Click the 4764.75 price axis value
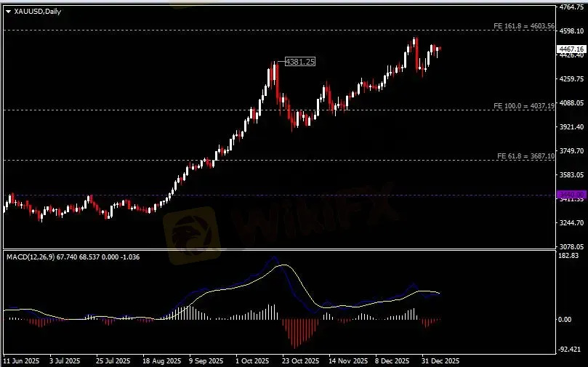This screenshot has width=588, height=367. coord(571,7)
